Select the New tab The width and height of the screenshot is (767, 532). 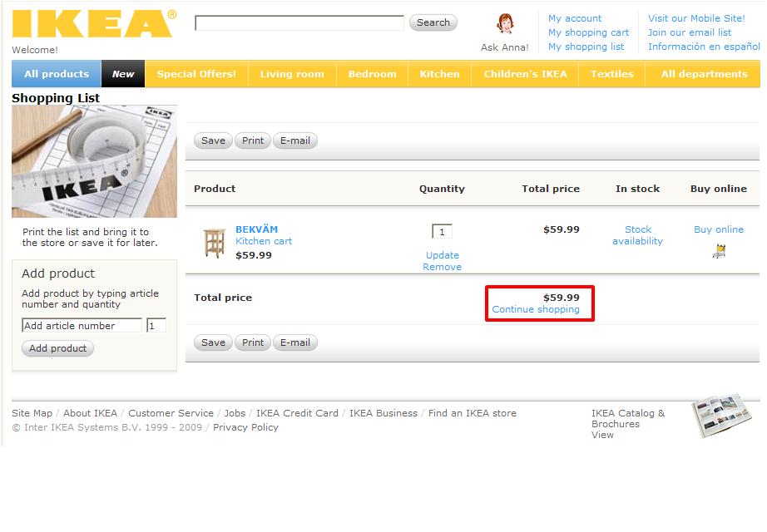pos(123,74)
